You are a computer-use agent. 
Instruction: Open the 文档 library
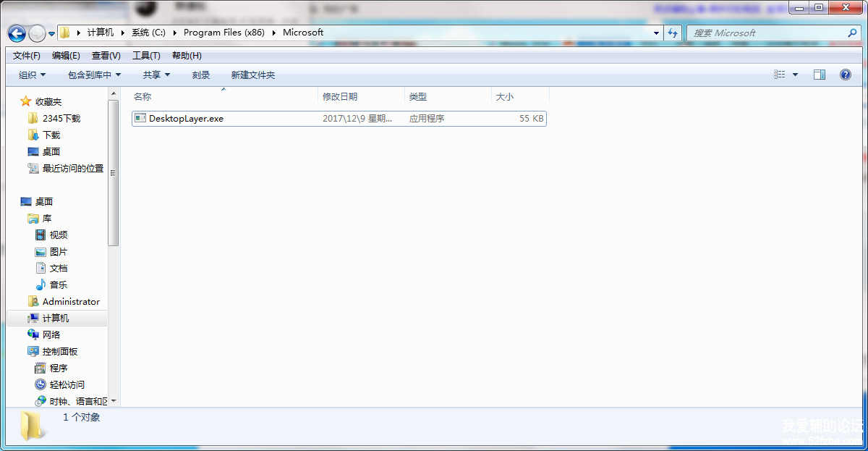[59, 268]
